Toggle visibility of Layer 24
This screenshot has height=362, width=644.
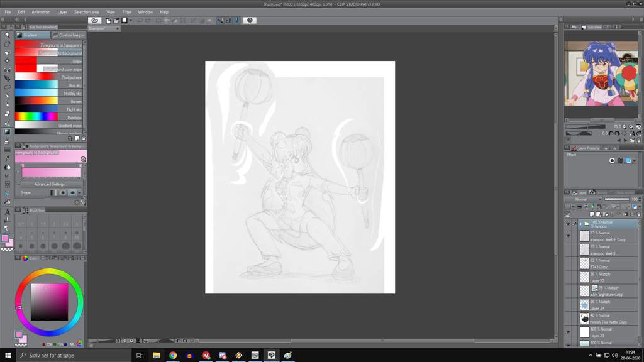click(x=568, y=305)
